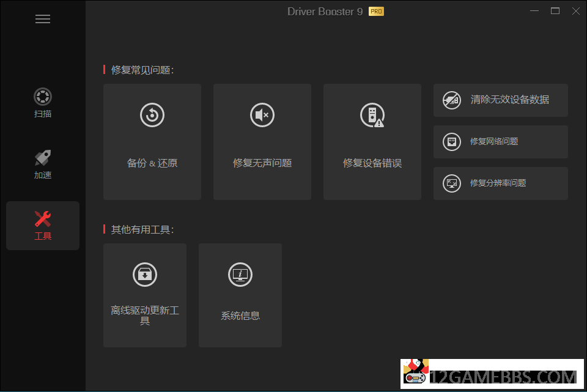Screen dimensions: 587x392
Task: Open 修复设备错误 via its text label
Action: pos(372,163)
